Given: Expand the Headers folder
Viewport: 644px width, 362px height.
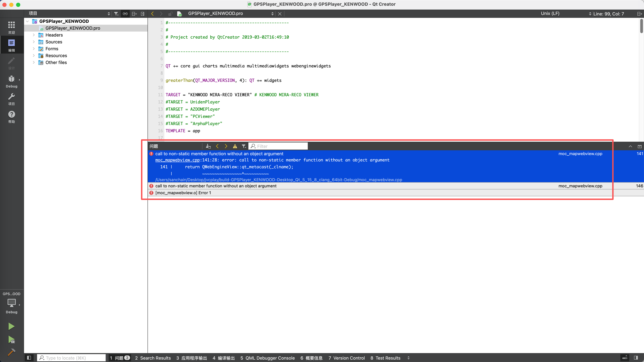Looking at the screenshot, I should [x=34, y=35].
